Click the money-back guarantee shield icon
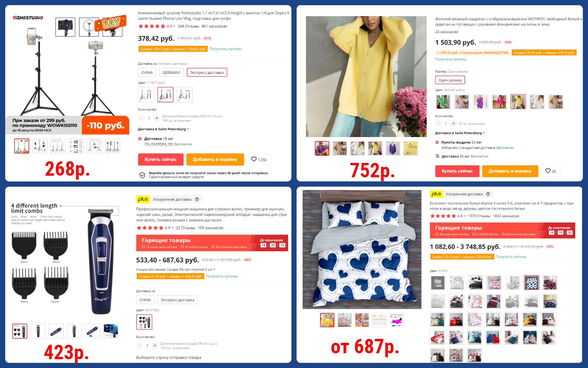The image size is (588, 368). click(x=142, y=175)
